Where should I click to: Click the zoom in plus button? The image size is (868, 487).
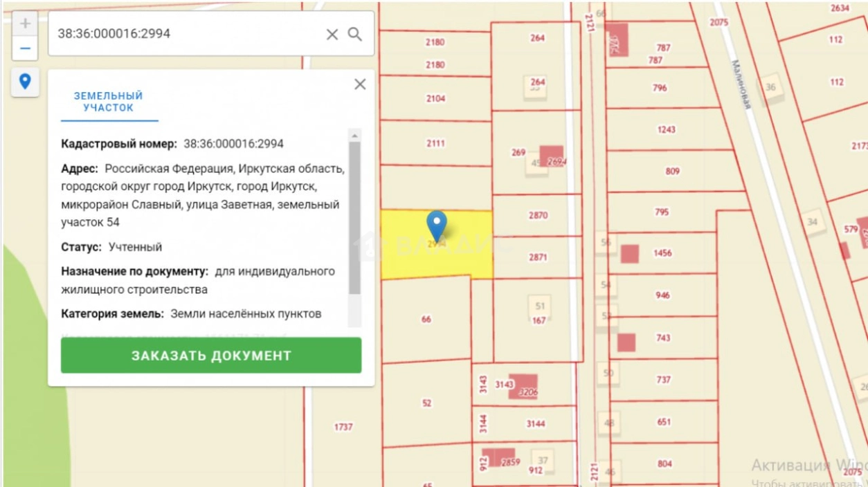click(x=25, y=24)
